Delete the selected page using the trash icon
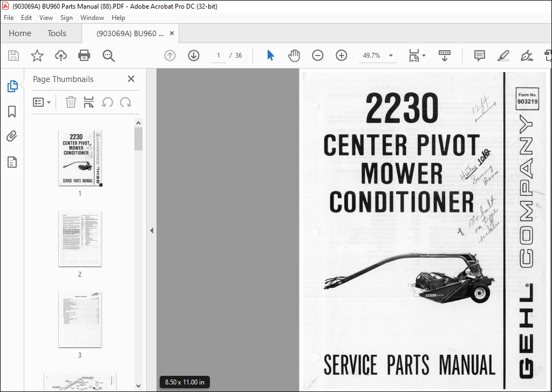The width and height of the screenshot is (552, 392). click(x=71, y=102)
